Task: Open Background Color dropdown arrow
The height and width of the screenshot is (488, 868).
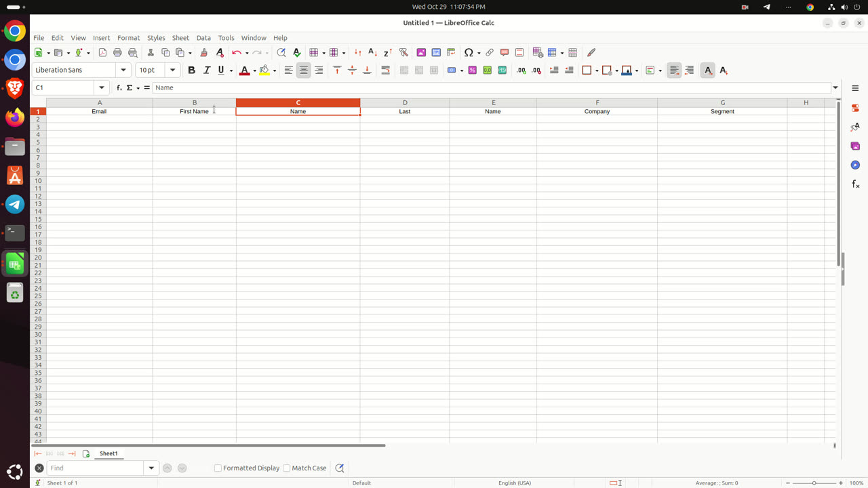Action: click(274, 70)
